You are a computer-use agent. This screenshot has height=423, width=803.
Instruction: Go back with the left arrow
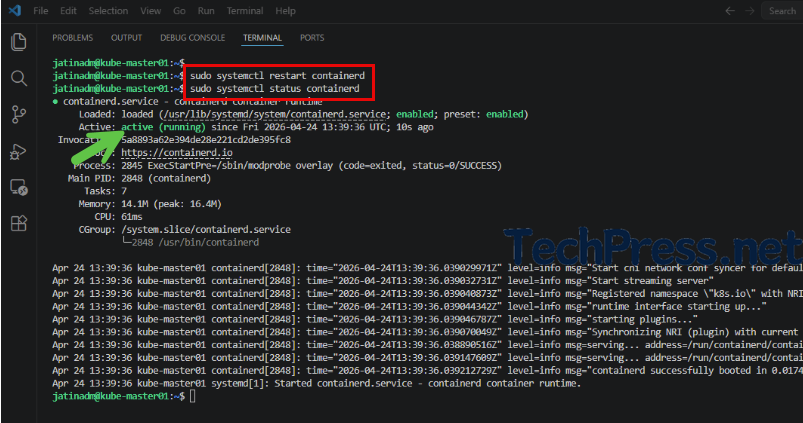pos(730,11)
